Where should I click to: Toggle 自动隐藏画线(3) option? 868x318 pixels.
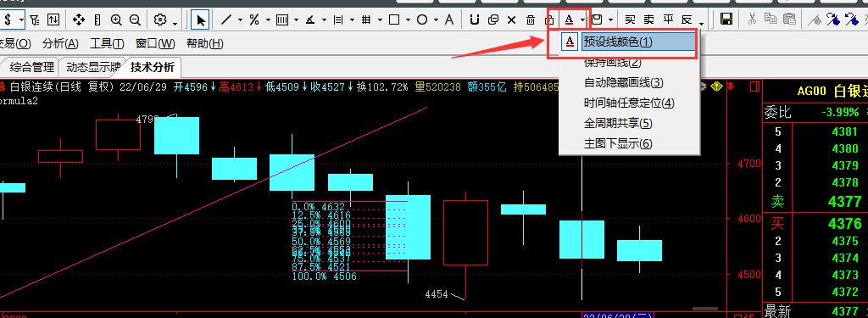(623, 82)
